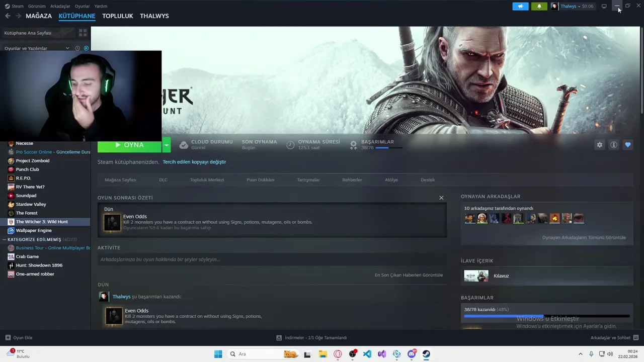
Task: Open Visual Studio Code from taskbar
Action: click(x=367, y=354)
